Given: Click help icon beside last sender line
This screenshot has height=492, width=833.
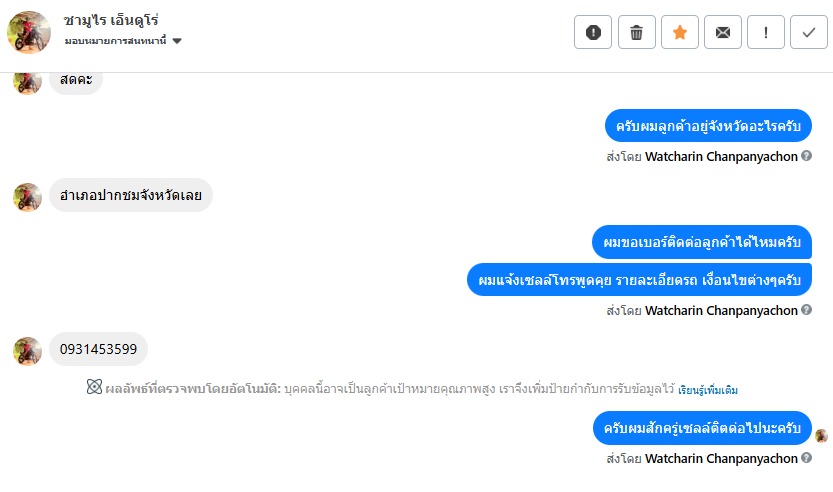Looking at the screenshot, I should tap(806, 458).
